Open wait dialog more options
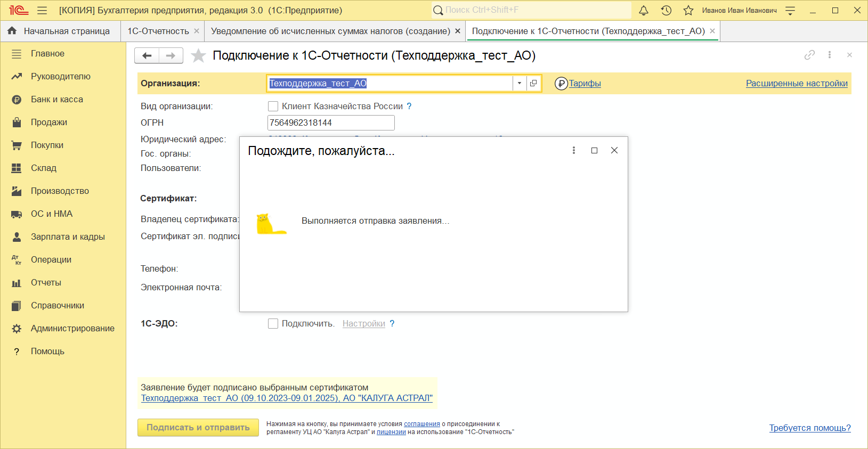 [x=574, y=150]
